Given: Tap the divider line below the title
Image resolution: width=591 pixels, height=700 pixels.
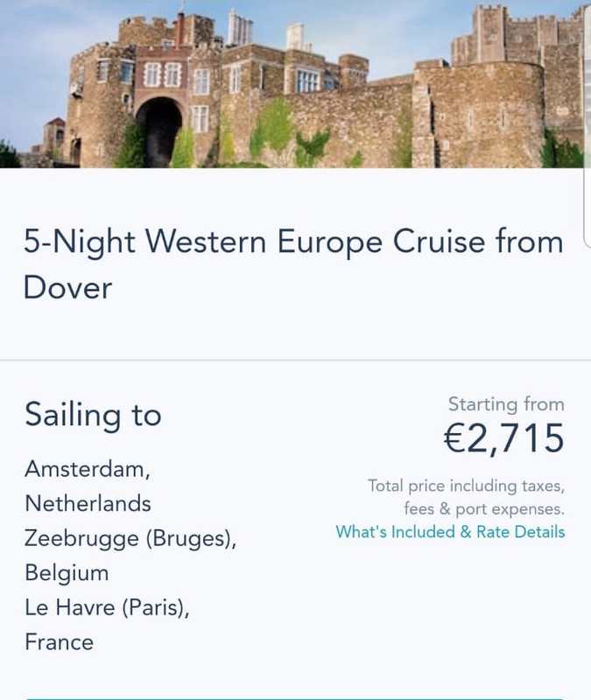Looking at the screenshot, I should [x=295, y=360].
